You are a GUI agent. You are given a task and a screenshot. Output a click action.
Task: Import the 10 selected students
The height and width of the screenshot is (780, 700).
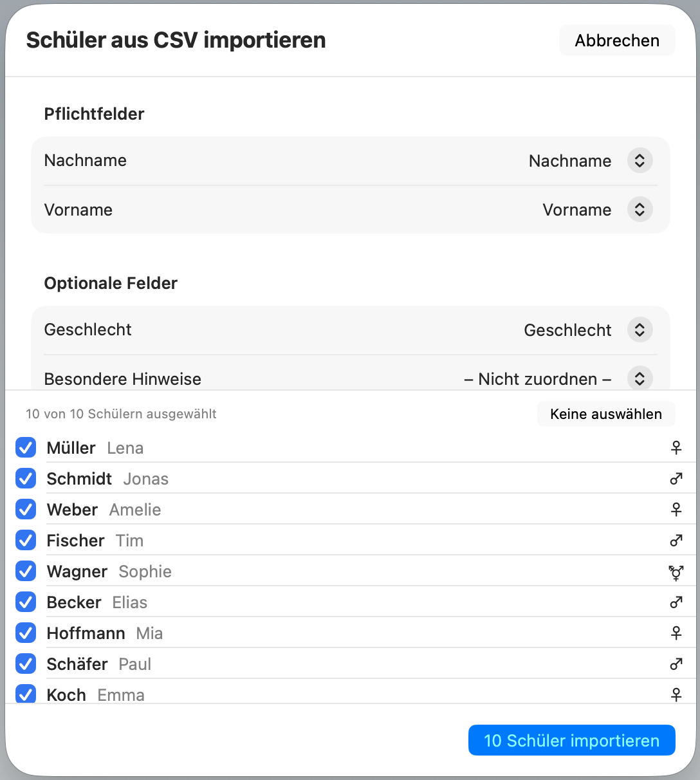click(x=571, y=740)
